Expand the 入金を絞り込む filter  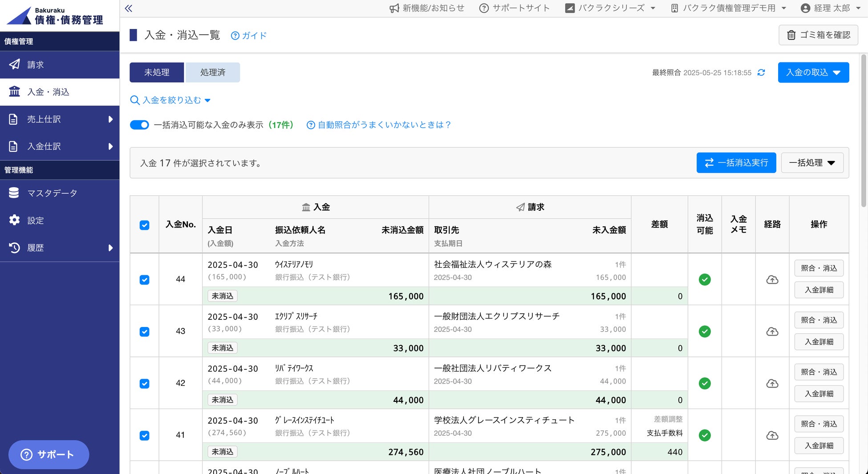[170, 100]
